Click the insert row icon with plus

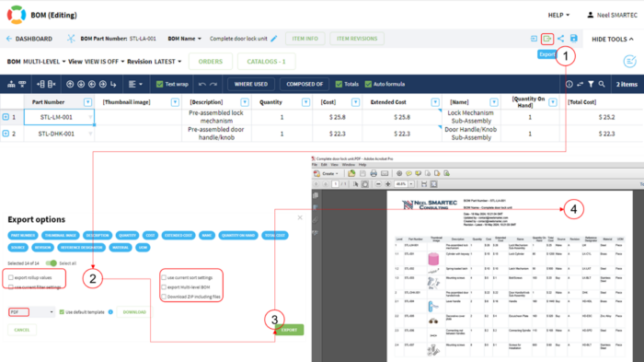pyautogui.click(x=40, y=85)
